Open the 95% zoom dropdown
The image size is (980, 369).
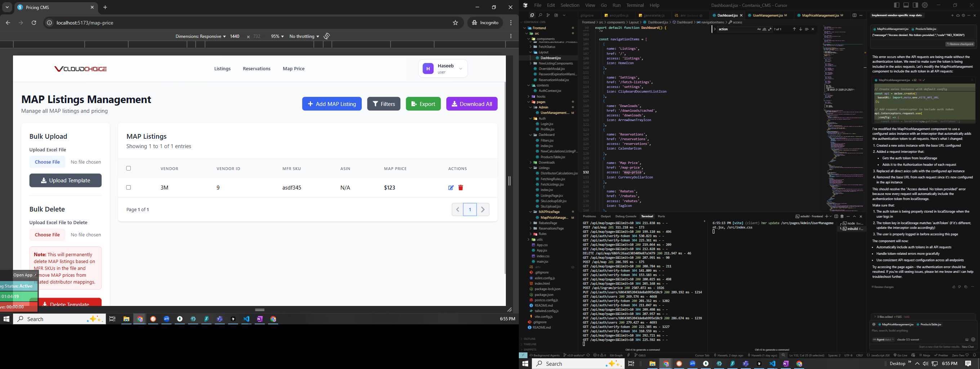(x=277, y=36)
